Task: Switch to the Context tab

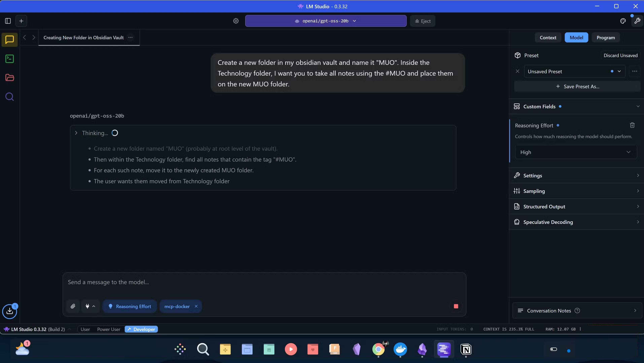Action: [x=548, y=37]
